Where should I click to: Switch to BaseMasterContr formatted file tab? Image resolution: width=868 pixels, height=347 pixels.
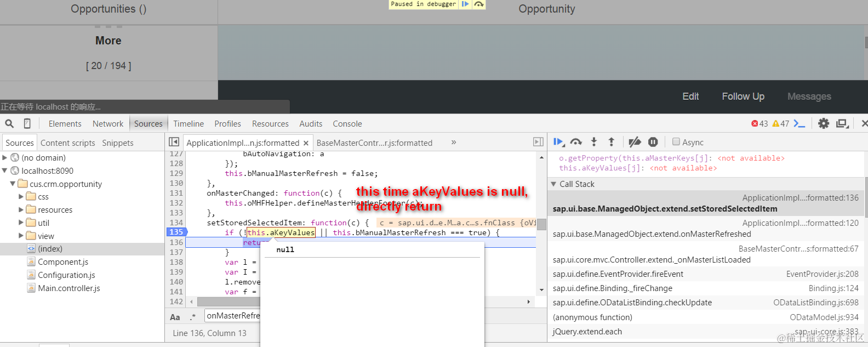374,143
